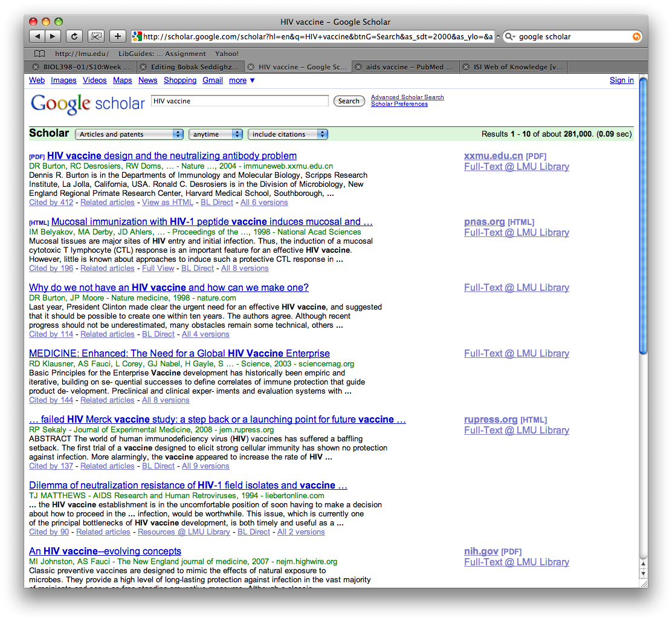Click the browser forward arrow button
The width and height of the screenshot is (672, 621).
click(53, 36)
